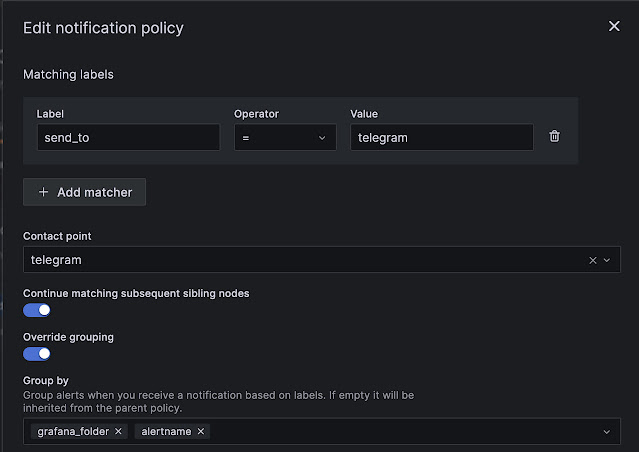The width and height of the screenshot is (639, 452).
Task: Close the Edit notification policy dialog
Action: point(614,27)
